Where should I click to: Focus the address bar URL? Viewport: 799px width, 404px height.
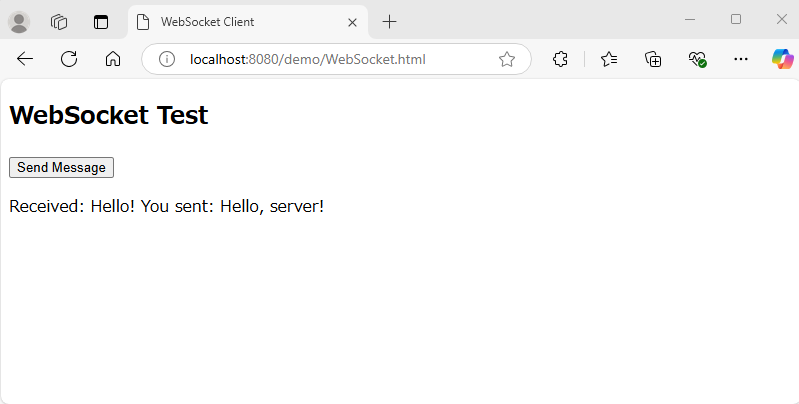pos(308,59)
